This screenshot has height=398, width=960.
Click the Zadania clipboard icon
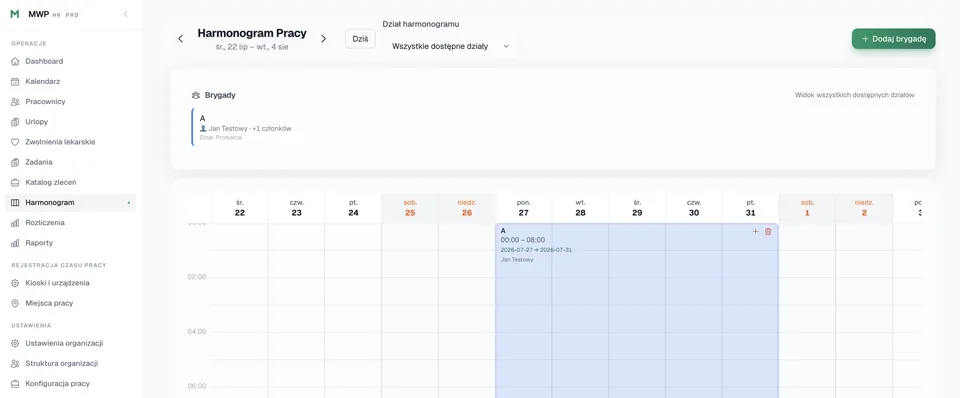coord(15,162)
